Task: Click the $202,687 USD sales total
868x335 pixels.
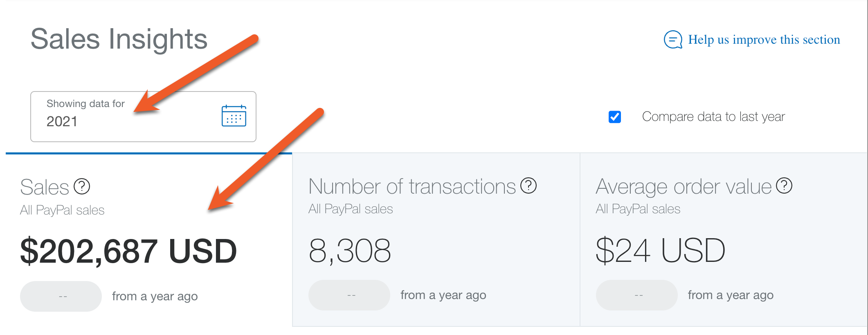Action: 128,251
